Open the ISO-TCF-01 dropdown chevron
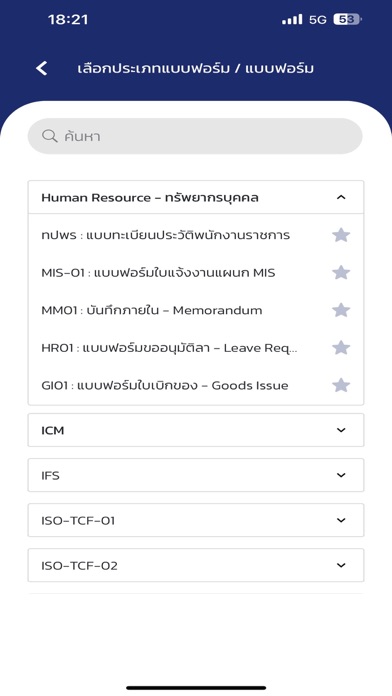 pyautogui.click(x=341, y=520)
